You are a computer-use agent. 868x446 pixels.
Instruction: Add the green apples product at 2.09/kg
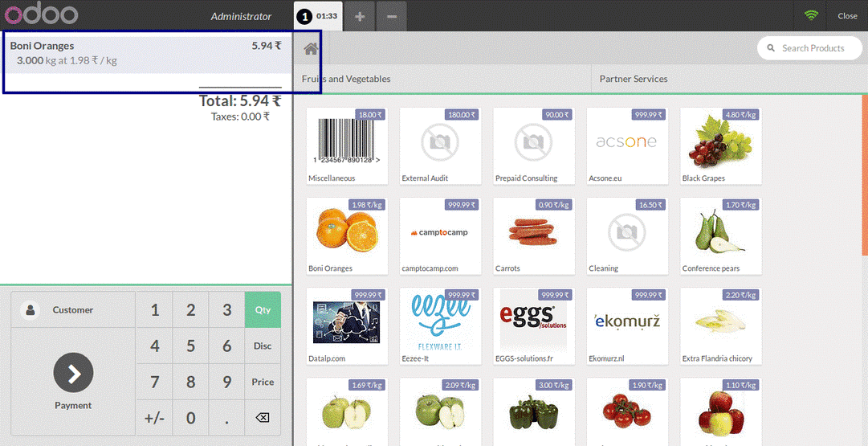(x=440, y=411)
